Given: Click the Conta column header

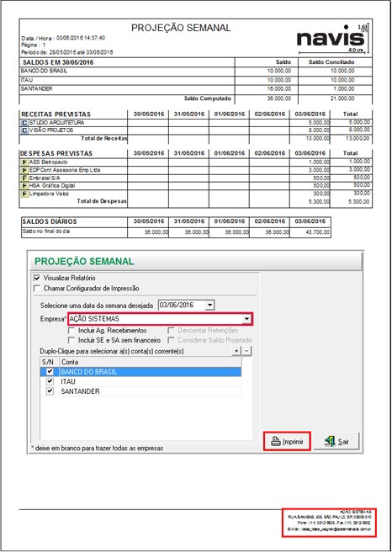Looking at the screenshot, I should [151, 362].
